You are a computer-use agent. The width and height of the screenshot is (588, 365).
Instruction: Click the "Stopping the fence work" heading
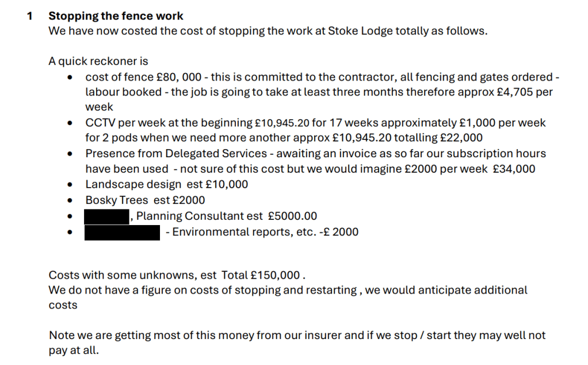(116, 16)
